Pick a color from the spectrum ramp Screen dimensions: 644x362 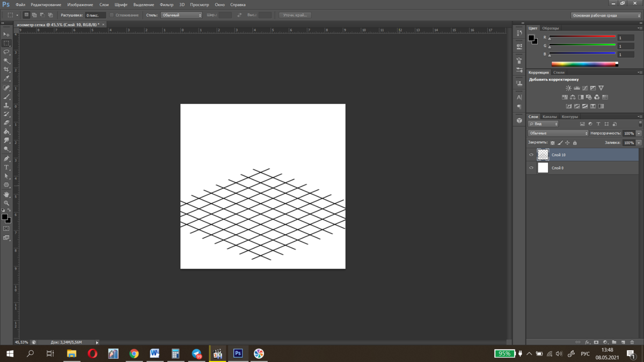[584, 64]
